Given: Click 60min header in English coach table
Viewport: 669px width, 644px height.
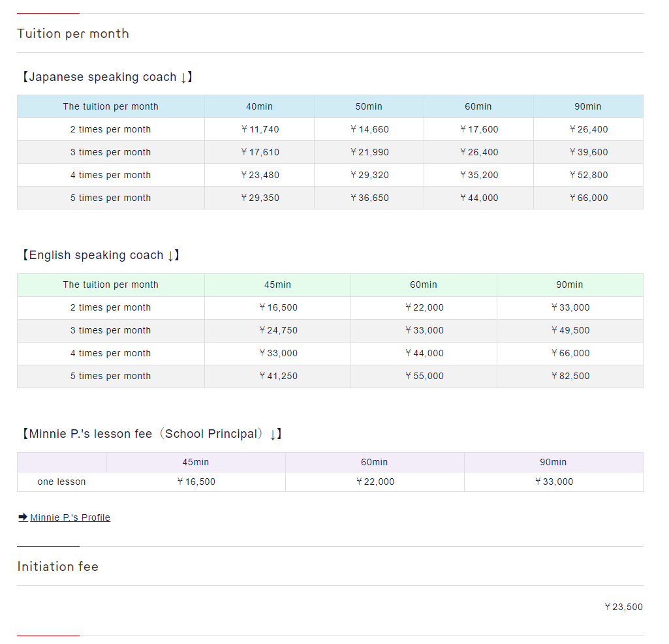Looking at the screenshot, I should [x=424, y=285].
